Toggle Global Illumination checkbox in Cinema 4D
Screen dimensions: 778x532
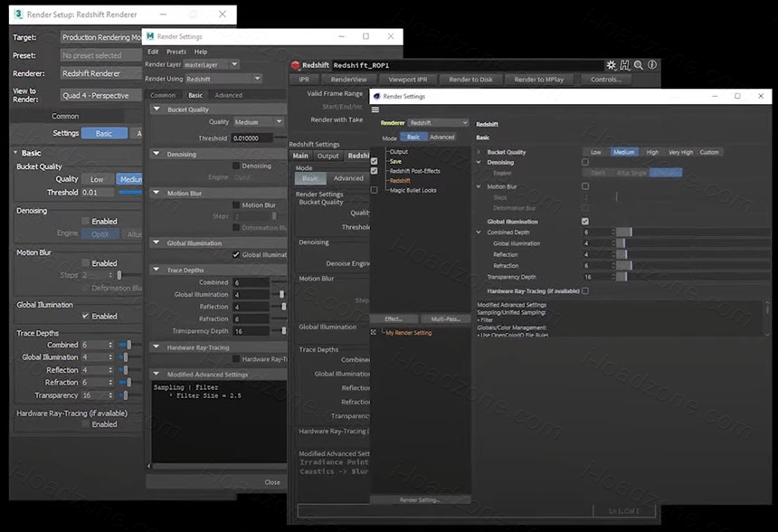tap(585, 222)
